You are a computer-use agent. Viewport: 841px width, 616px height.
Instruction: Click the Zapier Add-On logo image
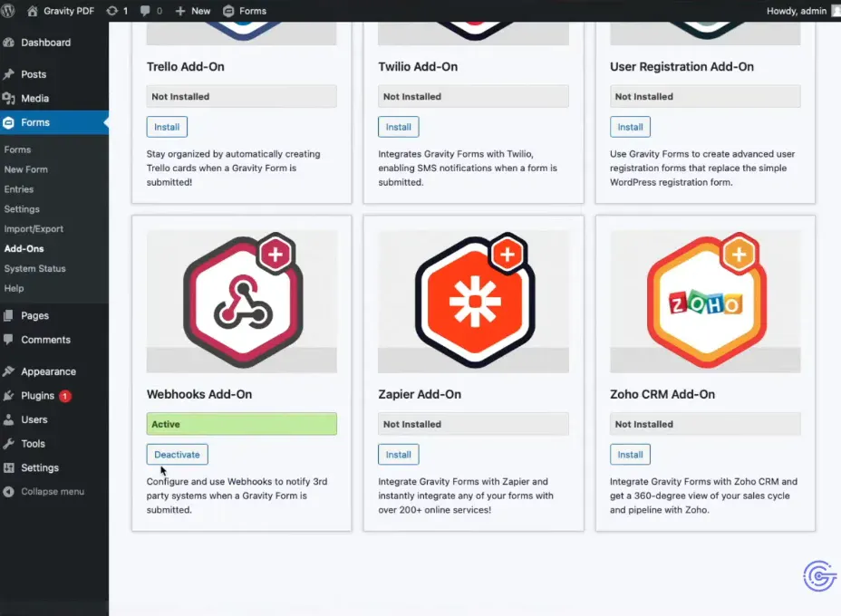pos(473,300)
